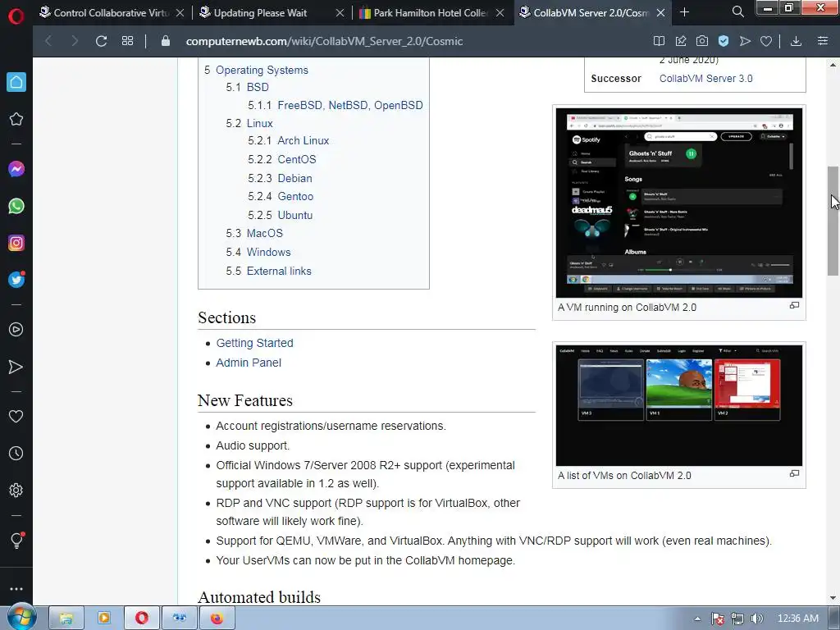This screenshot has height=630, width=840.
Task: Search open tabs magnifier icon
Action: (x=737, y=11)
